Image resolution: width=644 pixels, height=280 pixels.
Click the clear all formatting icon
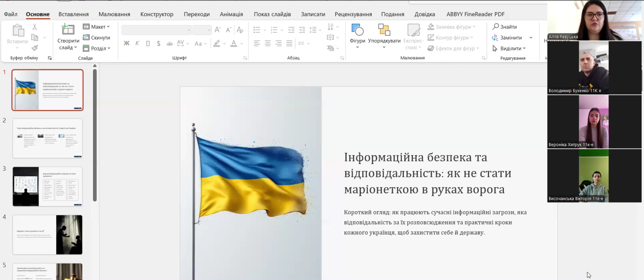pos(240,30)
